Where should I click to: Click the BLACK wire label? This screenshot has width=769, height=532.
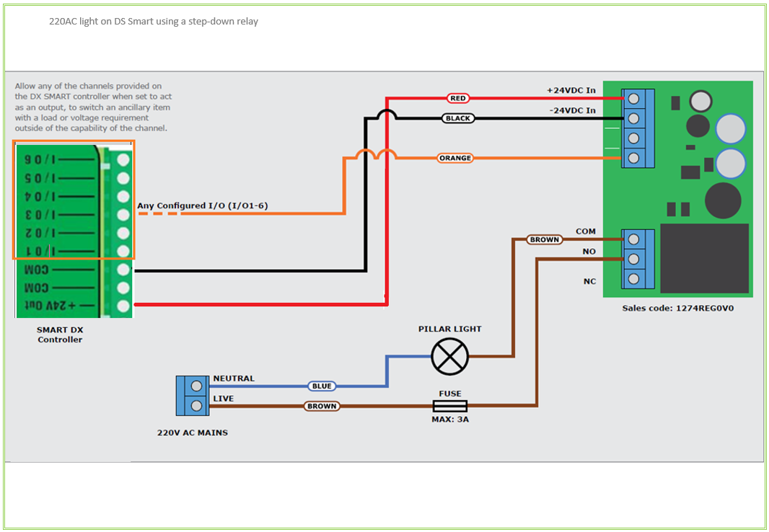458,118
